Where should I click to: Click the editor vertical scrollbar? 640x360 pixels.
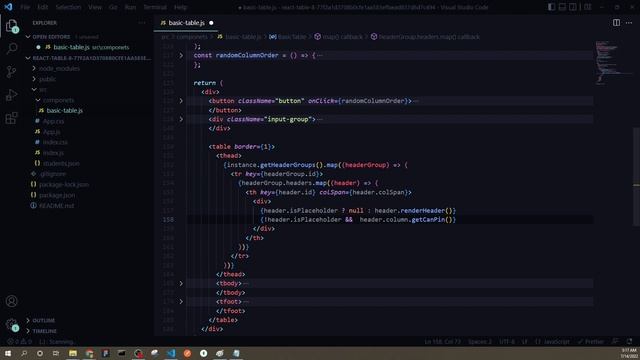coord(636,177)
